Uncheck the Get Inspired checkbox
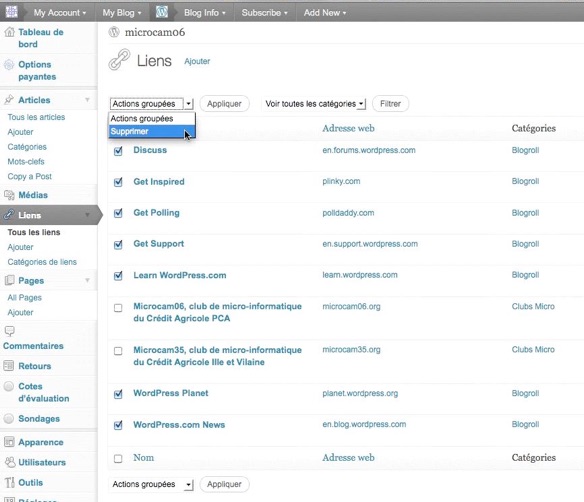584x502 pixels. tap(118, 182)
